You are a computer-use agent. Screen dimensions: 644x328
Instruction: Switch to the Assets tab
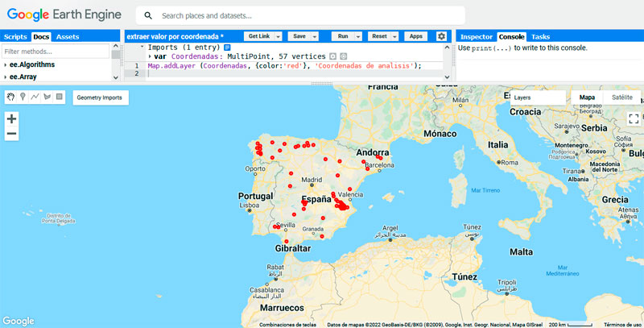(68, 36)
